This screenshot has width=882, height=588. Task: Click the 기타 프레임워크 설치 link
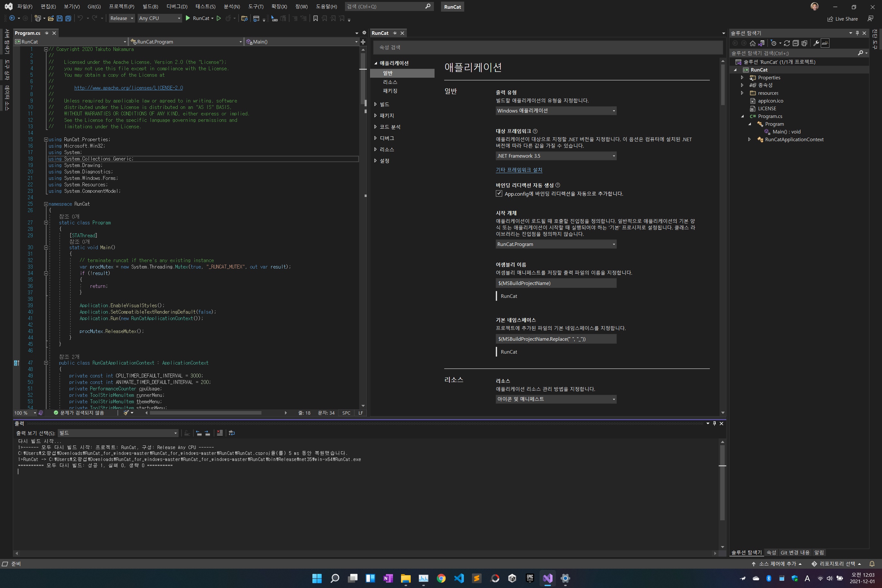[x=519, y=170]
